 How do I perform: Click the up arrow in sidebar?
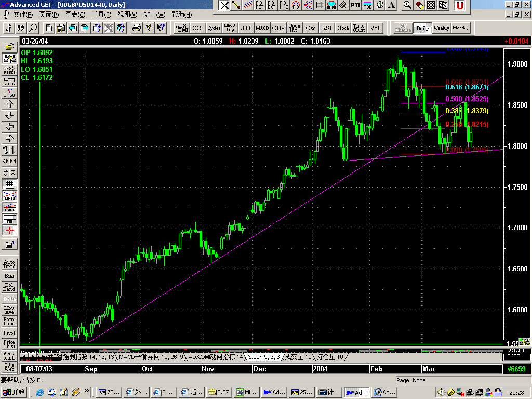9,104
